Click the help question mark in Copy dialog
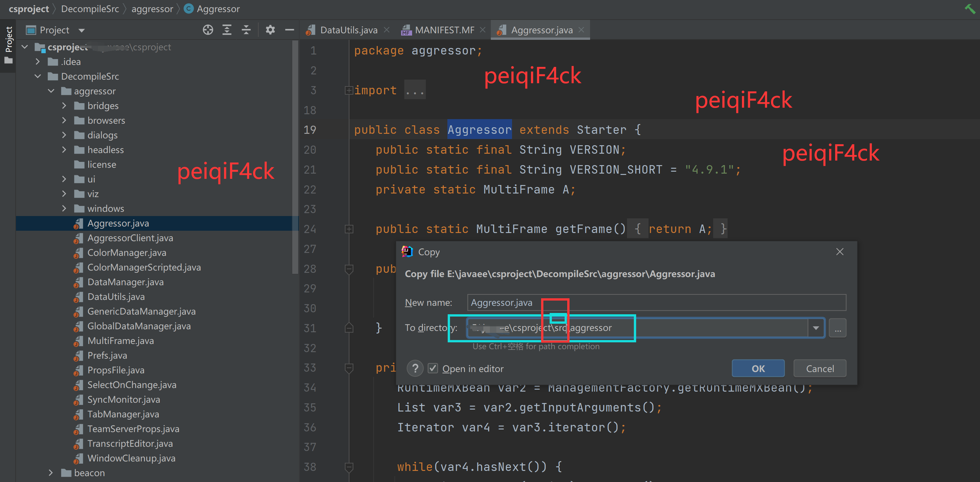Image resolution: width=980 pixels, height=482 pixels. [415, 368]
